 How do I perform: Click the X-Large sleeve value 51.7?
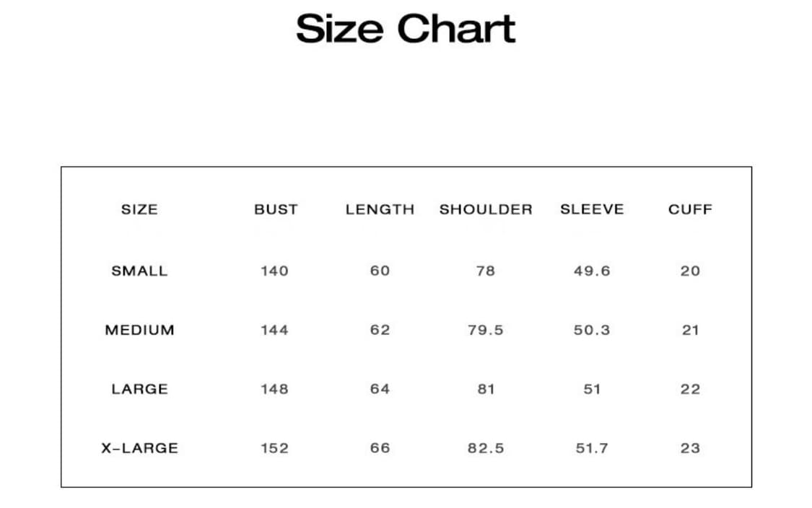(592, 448)
